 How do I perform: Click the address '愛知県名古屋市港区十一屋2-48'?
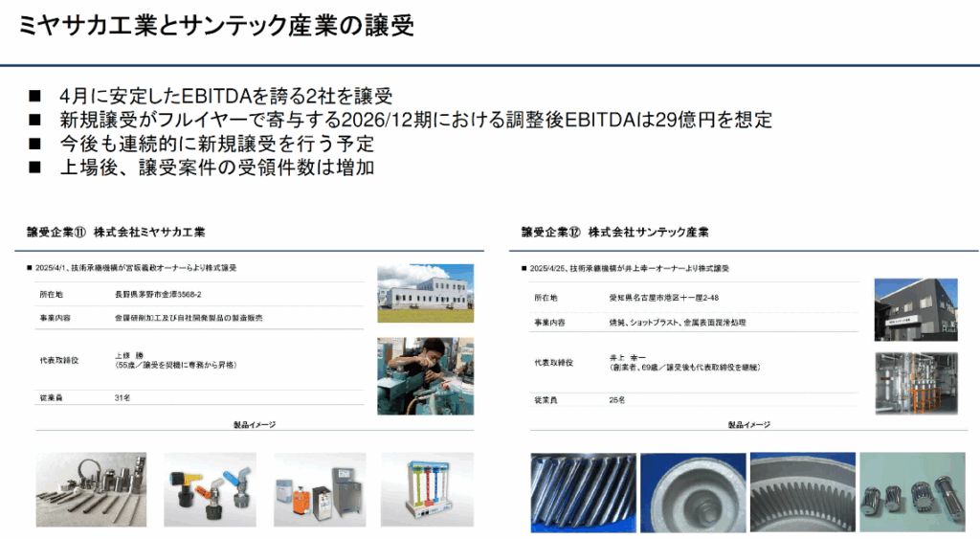664,299
